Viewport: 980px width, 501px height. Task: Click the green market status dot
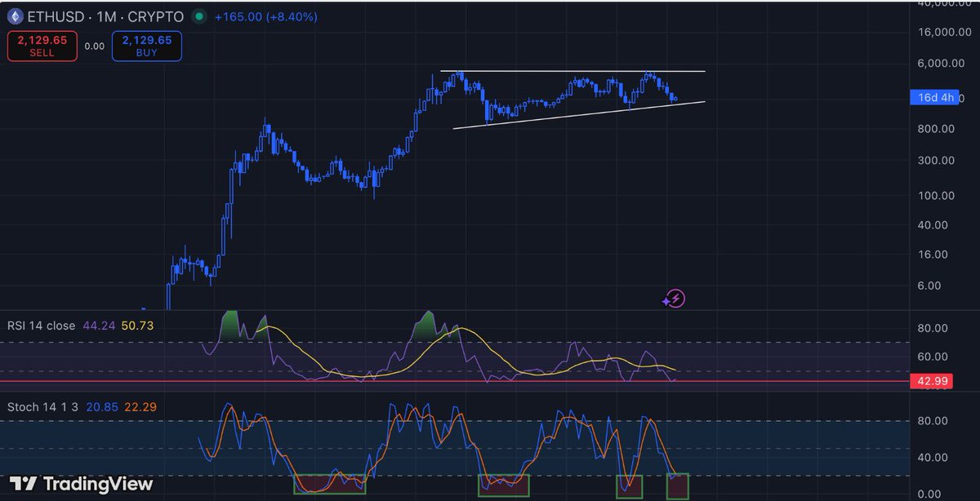pos(199,16)
